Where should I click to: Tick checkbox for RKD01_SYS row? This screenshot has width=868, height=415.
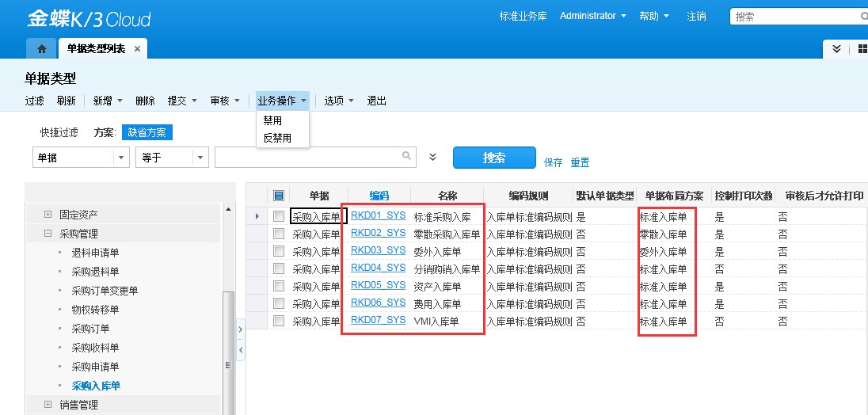pos(278,216)
